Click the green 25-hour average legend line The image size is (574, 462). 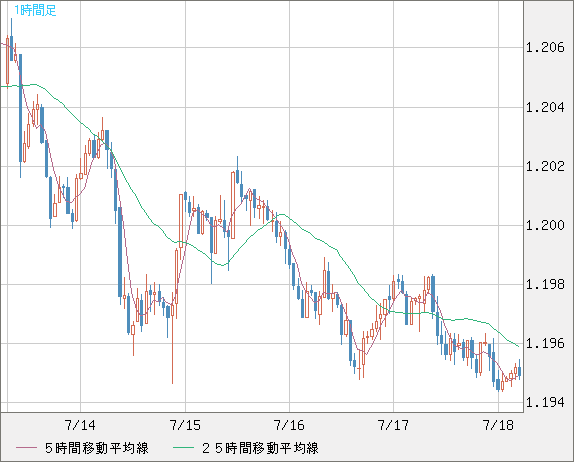[183, 448]
